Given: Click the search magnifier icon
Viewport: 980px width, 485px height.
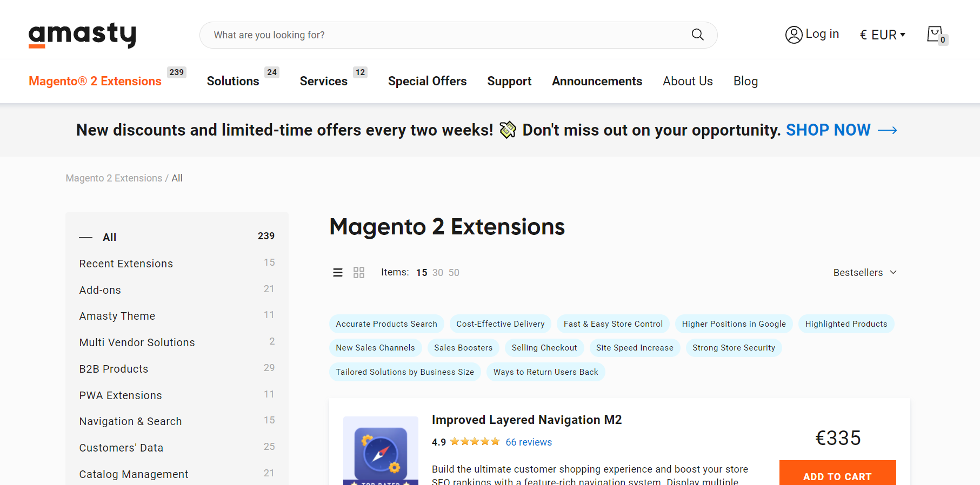Looking at the screenshot, I should [697, 35].
